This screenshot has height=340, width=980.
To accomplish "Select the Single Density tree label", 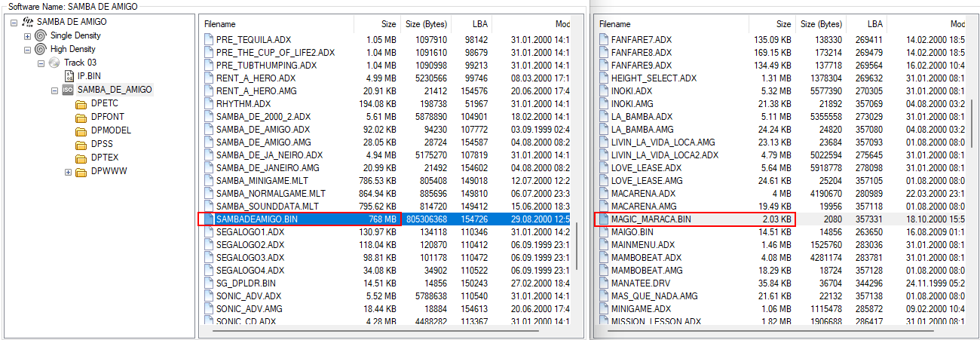I will coord(75,35).
